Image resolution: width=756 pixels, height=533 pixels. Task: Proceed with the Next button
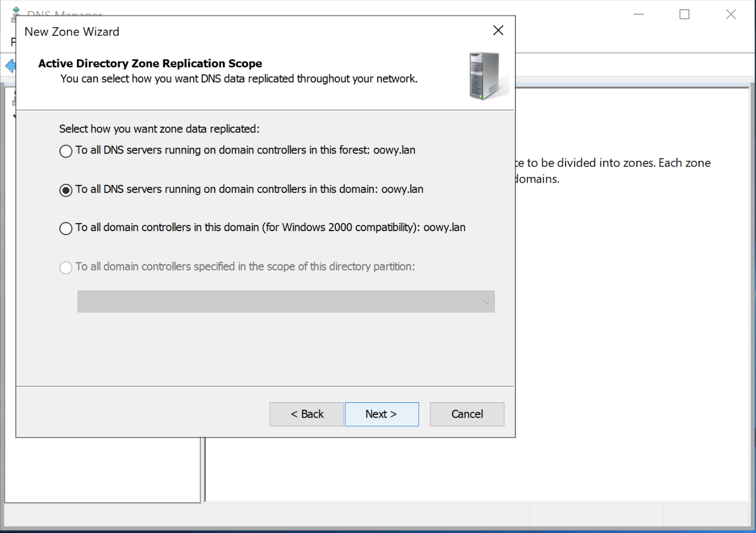381,414
